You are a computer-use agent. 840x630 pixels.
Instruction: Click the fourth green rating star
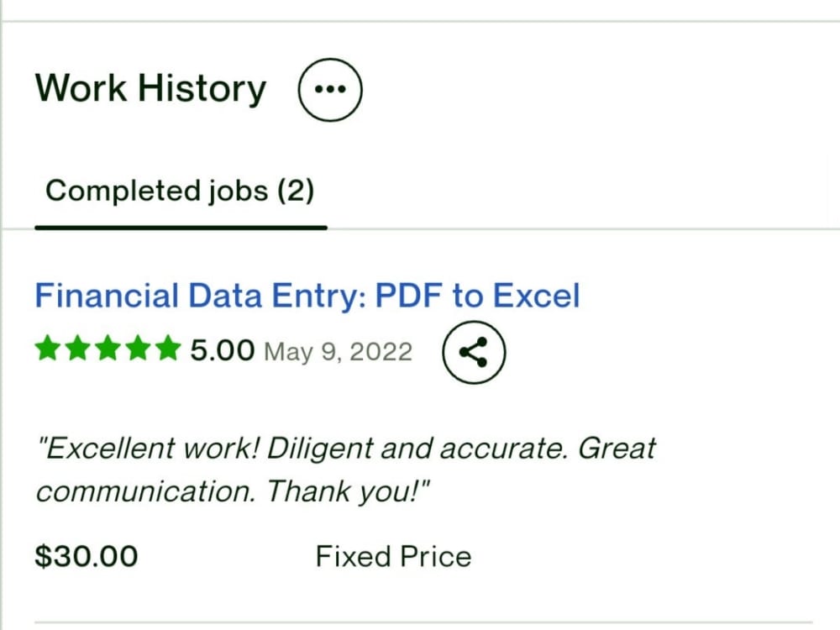[x=139, y=349]
